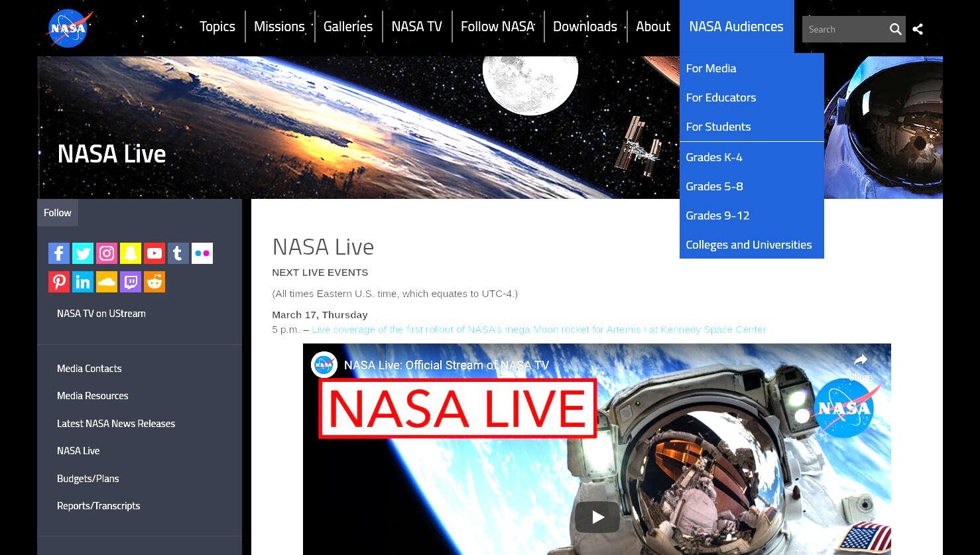Open the Galleries menu
980x555 pixels.
(348, 27)
